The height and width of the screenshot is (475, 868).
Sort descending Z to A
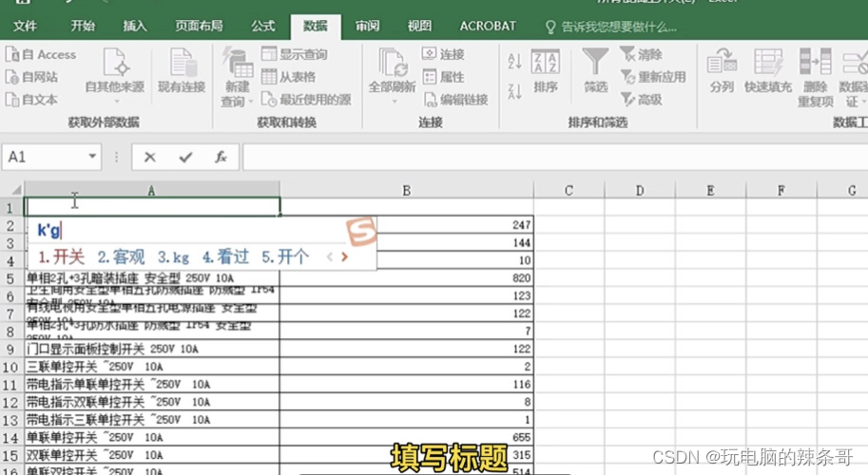point(515,90)
